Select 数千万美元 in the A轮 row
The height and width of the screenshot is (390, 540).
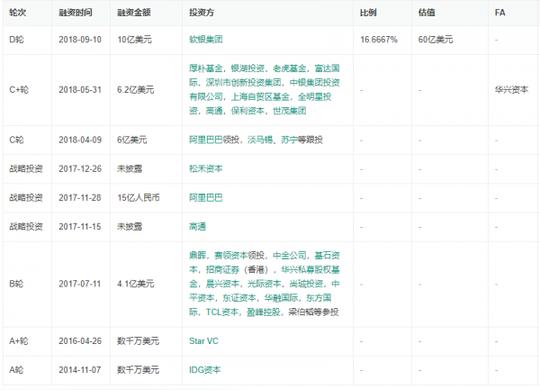point(138,370)
